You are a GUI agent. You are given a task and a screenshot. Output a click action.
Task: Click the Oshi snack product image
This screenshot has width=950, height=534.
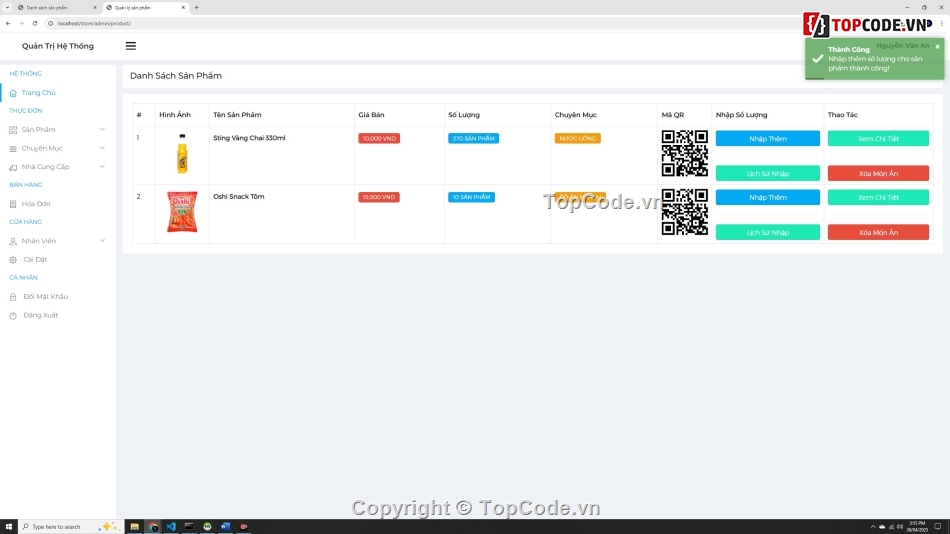click(x=182, y=212)
